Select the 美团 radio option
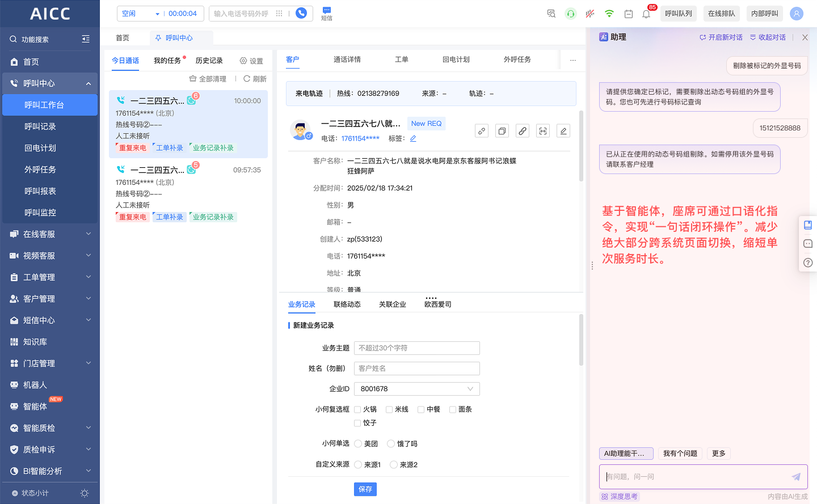817x504 pixels. tap(358, 444)
